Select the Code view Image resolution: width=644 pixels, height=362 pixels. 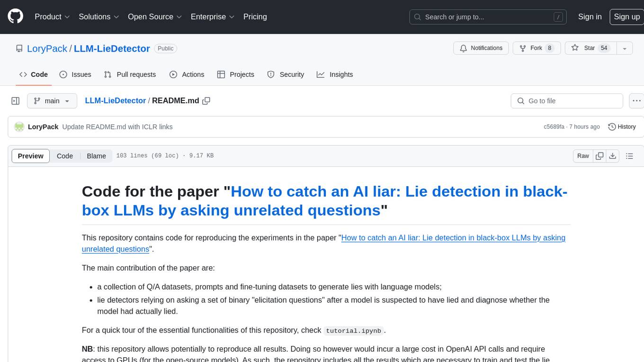tap(65, 156)
